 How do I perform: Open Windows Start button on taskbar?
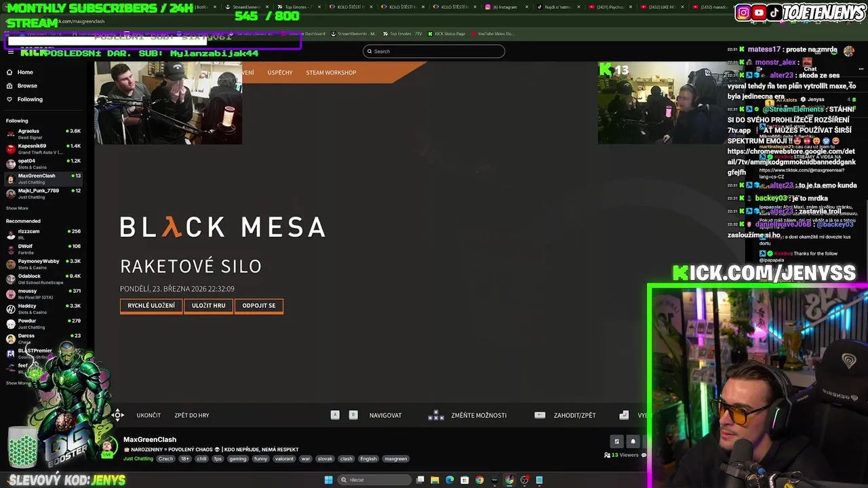(328, 480)
